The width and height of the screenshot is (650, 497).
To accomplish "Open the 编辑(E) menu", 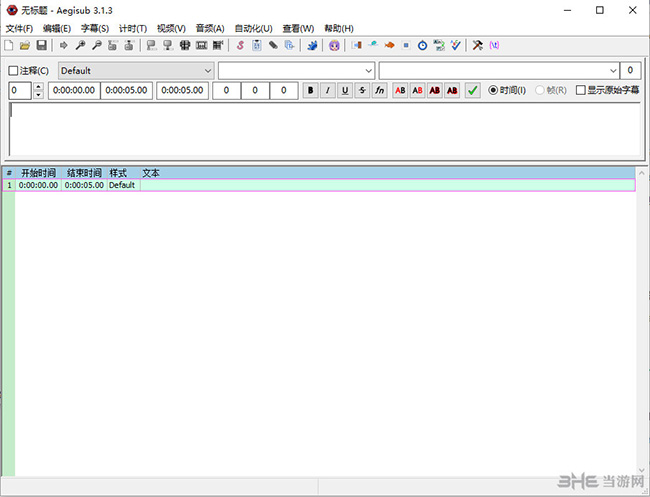I will 57,29.
